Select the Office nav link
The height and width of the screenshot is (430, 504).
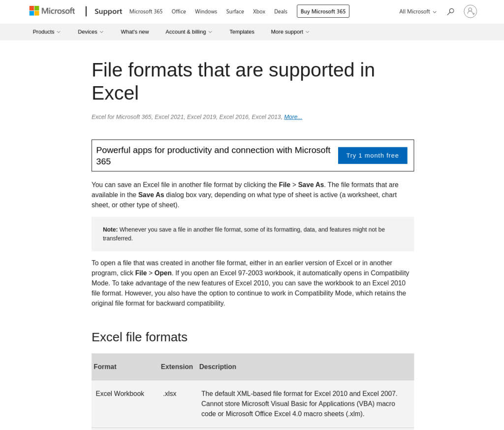point(179,11)
